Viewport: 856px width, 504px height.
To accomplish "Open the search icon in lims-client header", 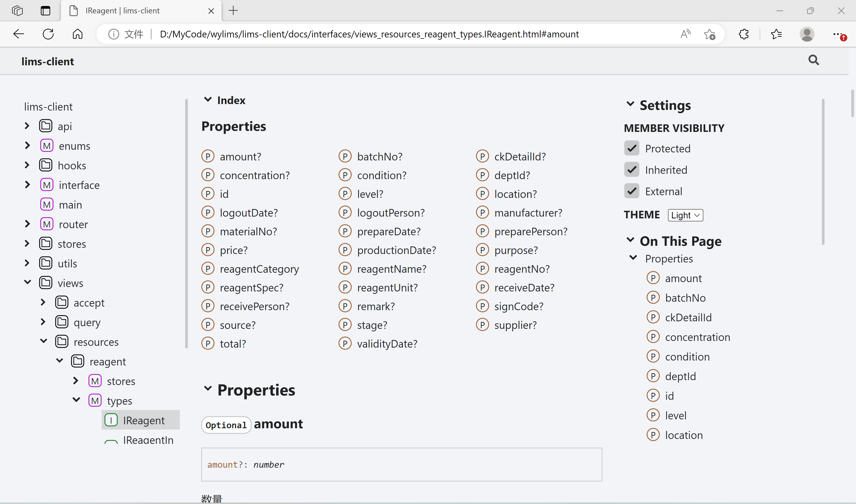I will [x=813, y=60].
